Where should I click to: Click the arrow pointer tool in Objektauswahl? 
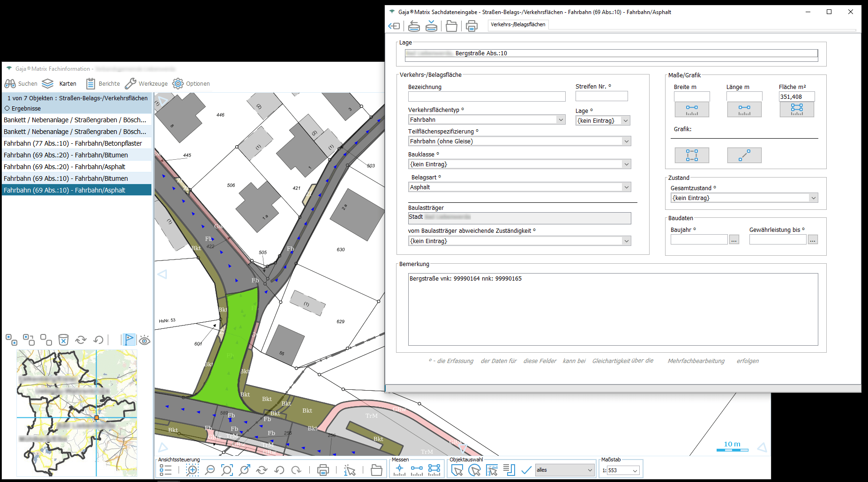pyautogui.click(x=457, y=470)
